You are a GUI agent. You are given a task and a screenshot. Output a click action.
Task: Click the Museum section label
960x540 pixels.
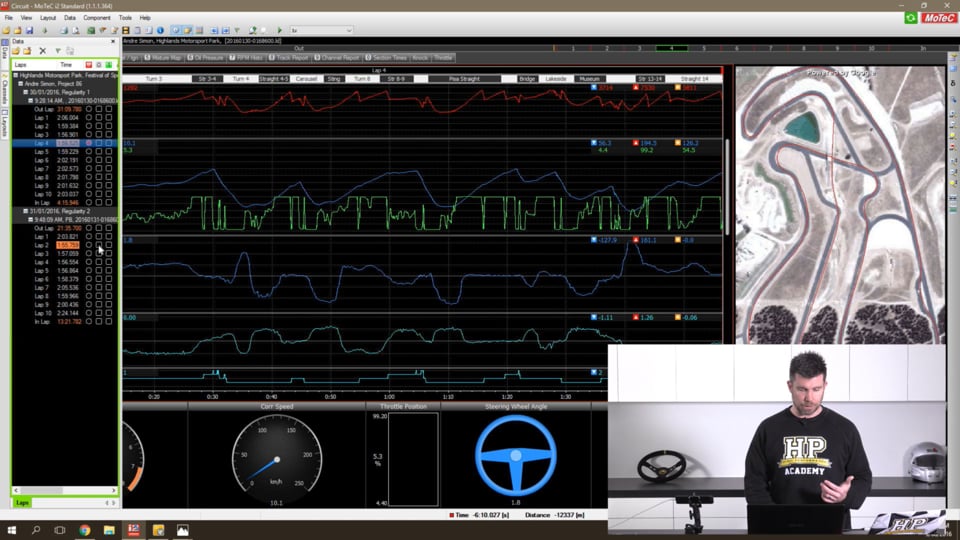pyautogui.click(x=590, y=79)
